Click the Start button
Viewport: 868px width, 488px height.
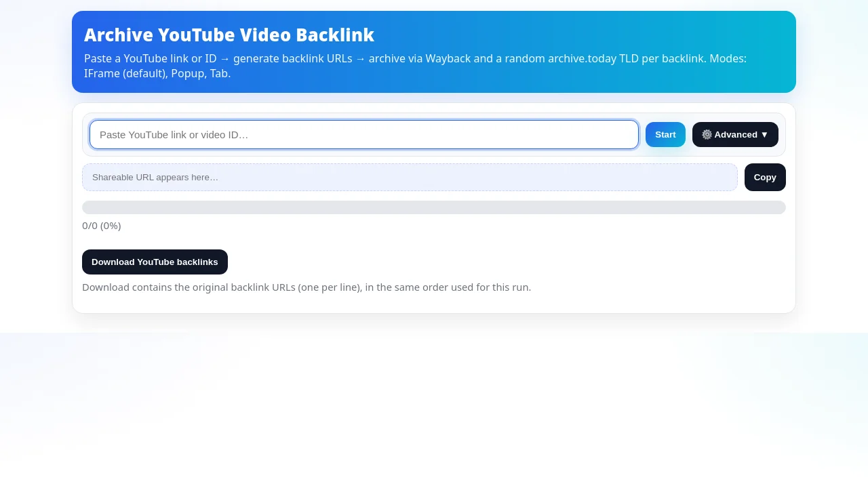[x=665, y=134]
